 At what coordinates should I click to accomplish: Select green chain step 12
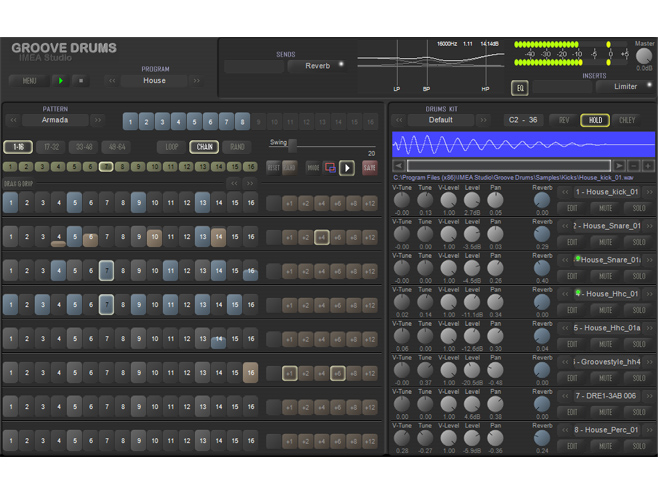(187, 167)
